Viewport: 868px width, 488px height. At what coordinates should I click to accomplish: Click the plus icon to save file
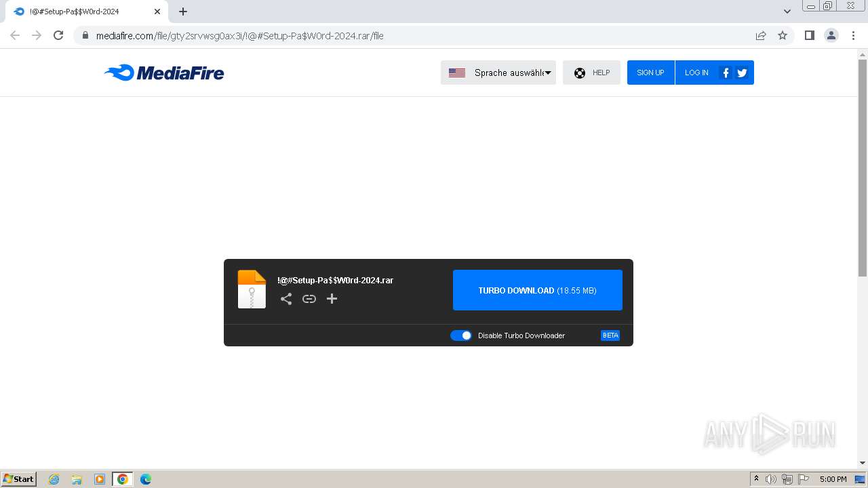tap(332, 299)
